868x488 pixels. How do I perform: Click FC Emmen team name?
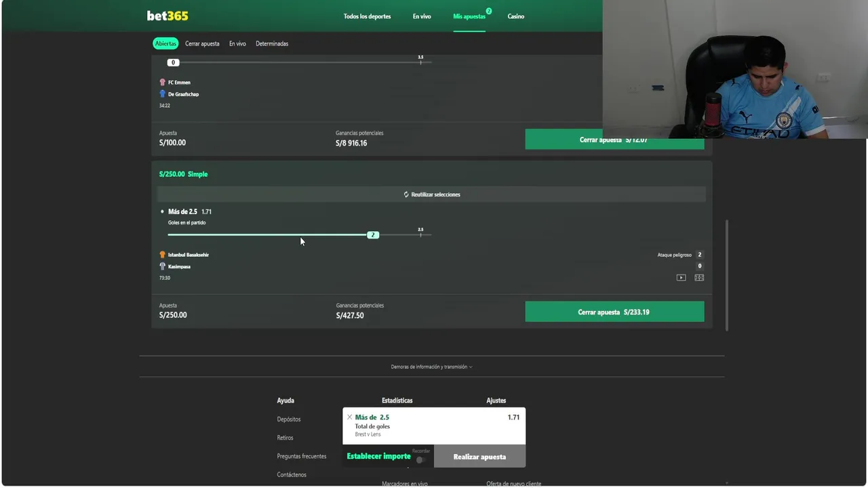[179, 83]
